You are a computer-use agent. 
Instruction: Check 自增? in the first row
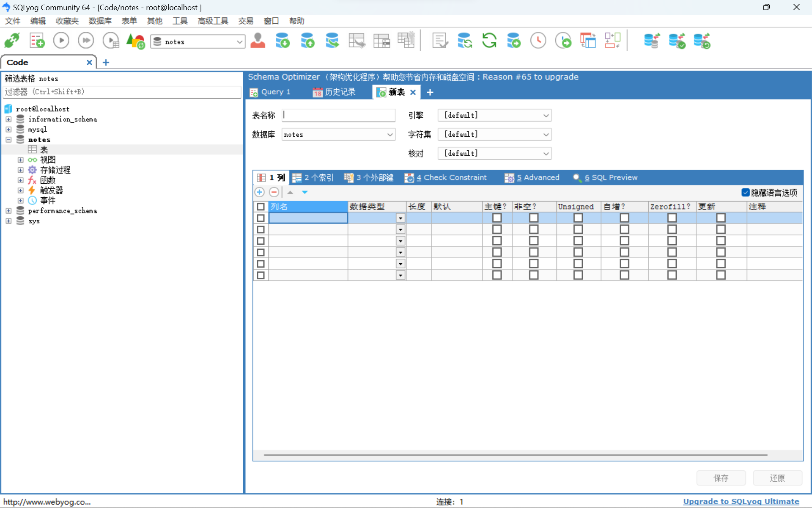(x=624, y=218)
